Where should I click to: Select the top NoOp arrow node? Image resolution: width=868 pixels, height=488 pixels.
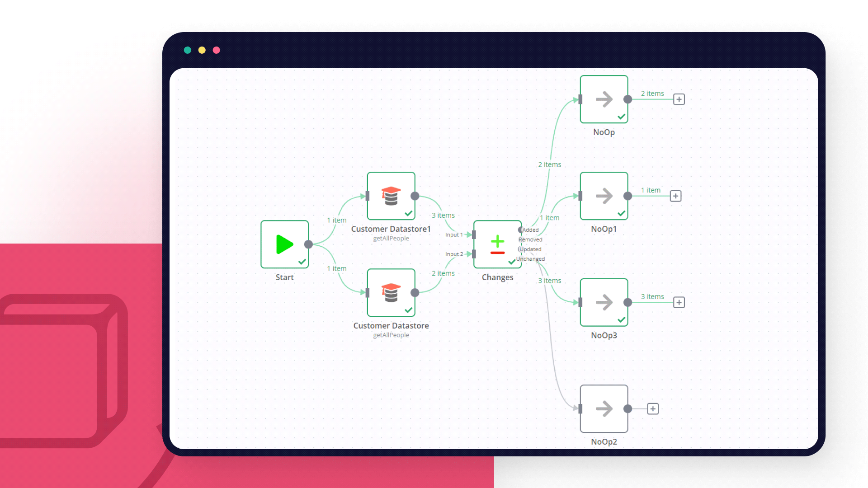tap(604, 99)
